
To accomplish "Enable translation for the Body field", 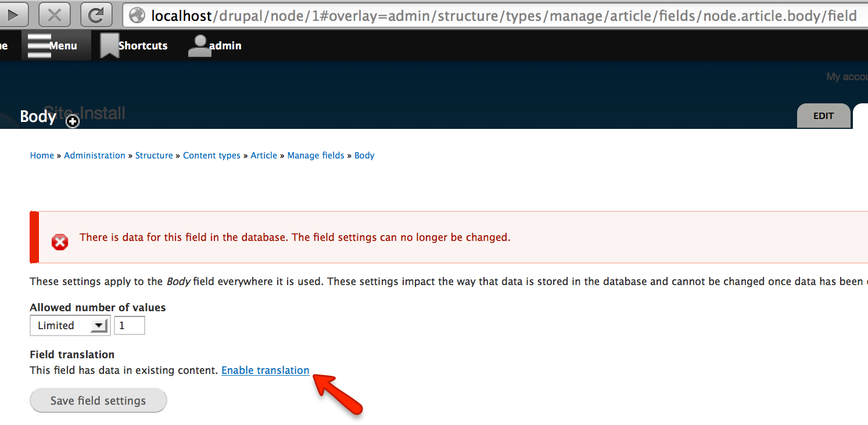I will [x=266, y=370].
